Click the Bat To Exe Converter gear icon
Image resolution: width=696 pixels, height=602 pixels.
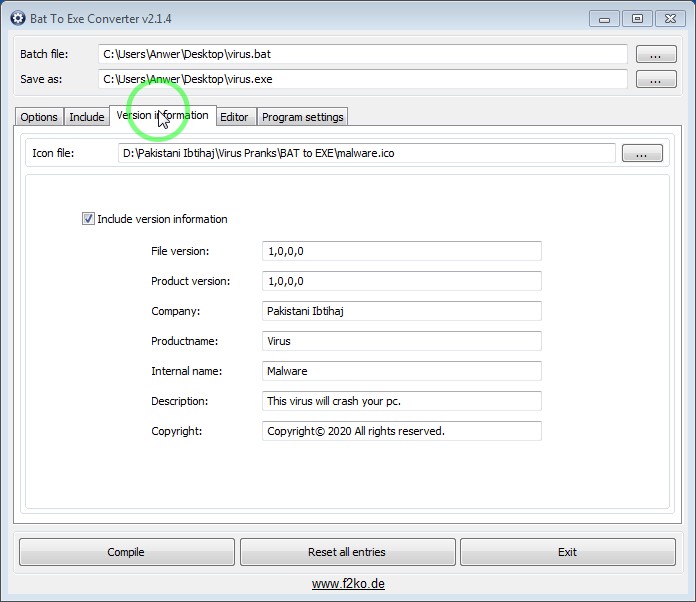point(18,19)
